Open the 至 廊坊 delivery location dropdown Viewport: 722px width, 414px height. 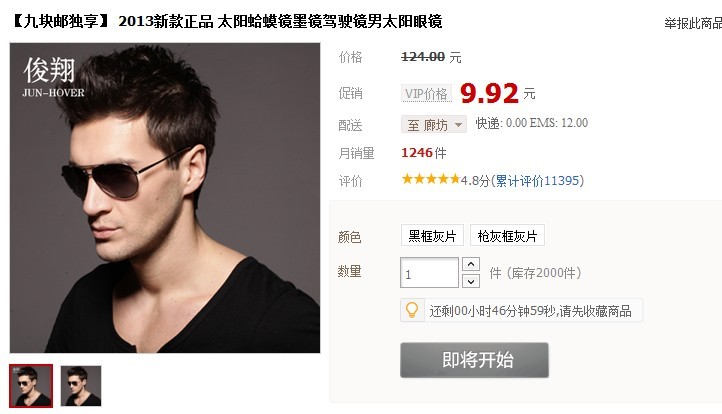pyautogui.click(x=434, y=124)
